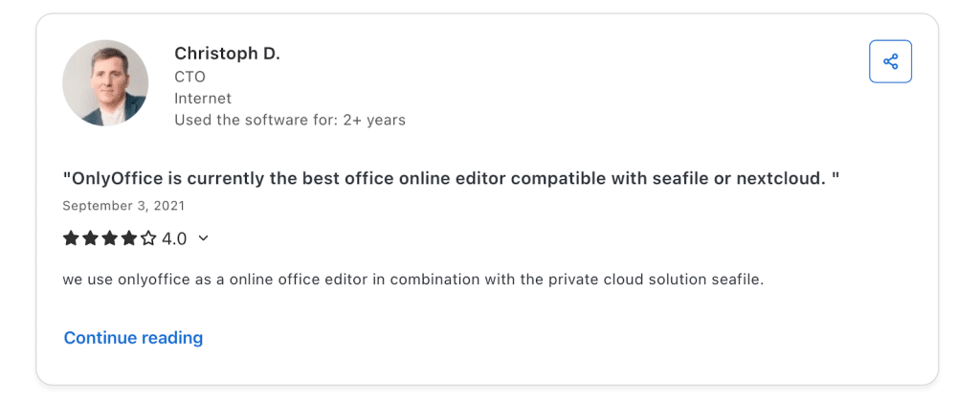The height and width of the screenshot is (404, 980).
Task: Click the second filled rating star
Action: coord(90,238)
